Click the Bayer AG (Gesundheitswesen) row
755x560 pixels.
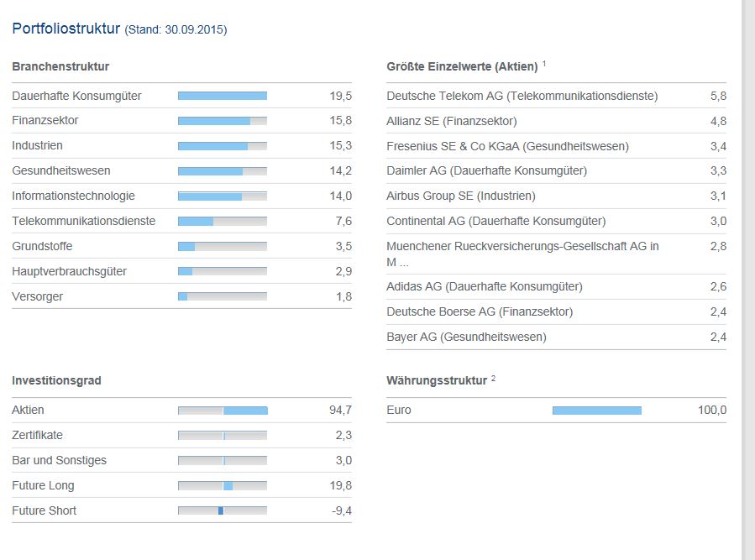click(466, 338)
